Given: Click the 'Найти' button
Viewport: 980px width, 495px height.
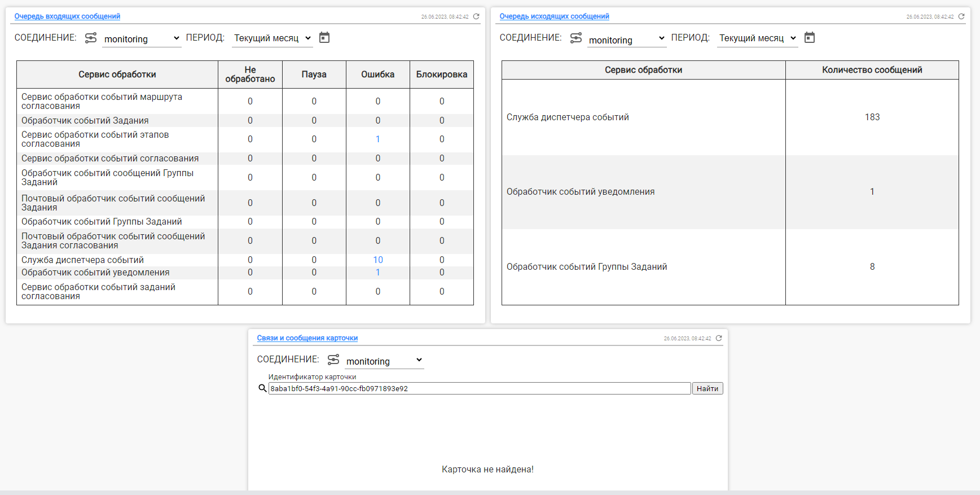Looking at the screenshot, I should (x=707, y=388).
